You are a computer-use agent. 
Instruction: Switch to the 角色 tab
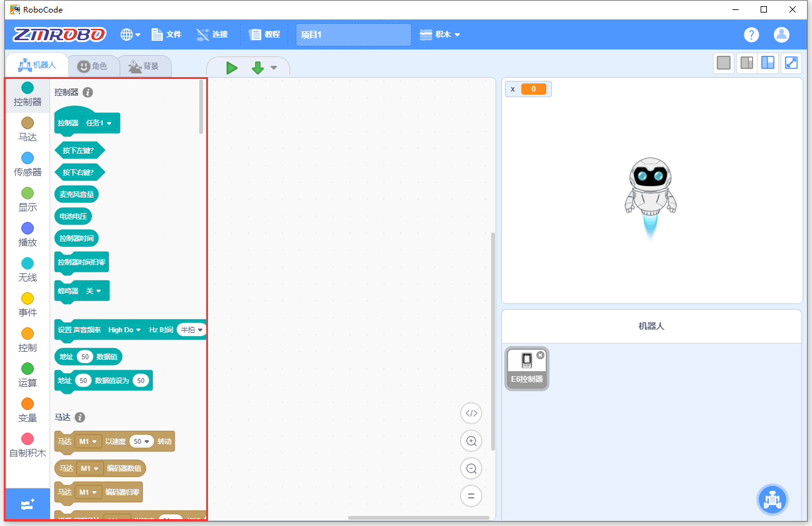(x=92, y=66)
